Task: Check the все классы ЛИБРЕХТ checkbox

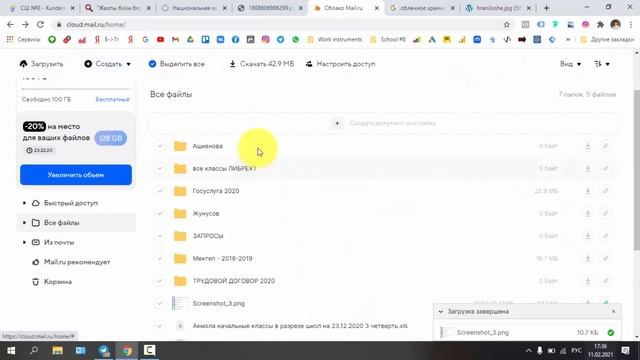Action: pyautogui.click(x=160, y=168)
